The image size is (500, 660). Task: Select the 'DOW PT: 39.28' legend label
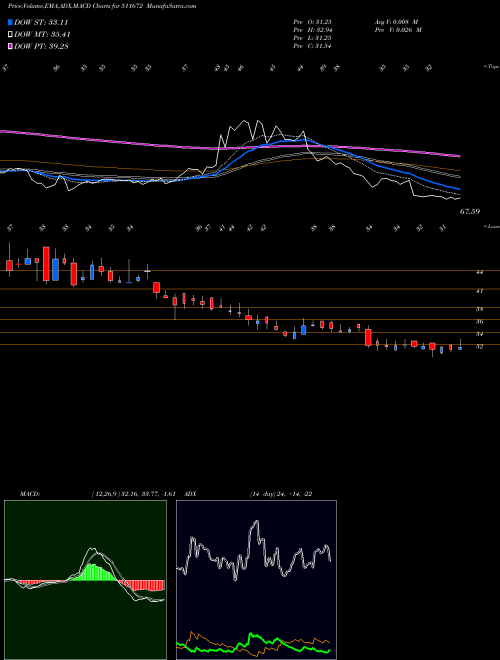pos(41,46)
